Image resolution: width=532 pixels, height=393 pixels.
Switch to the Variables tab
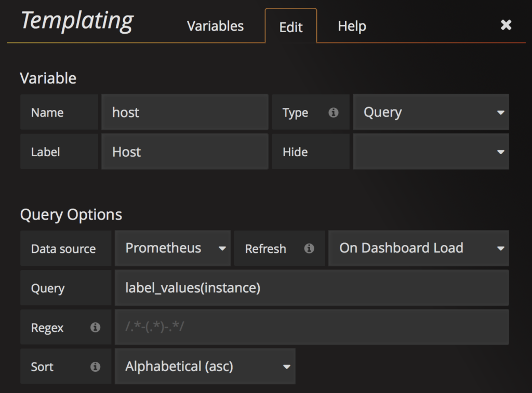[215, 26]
